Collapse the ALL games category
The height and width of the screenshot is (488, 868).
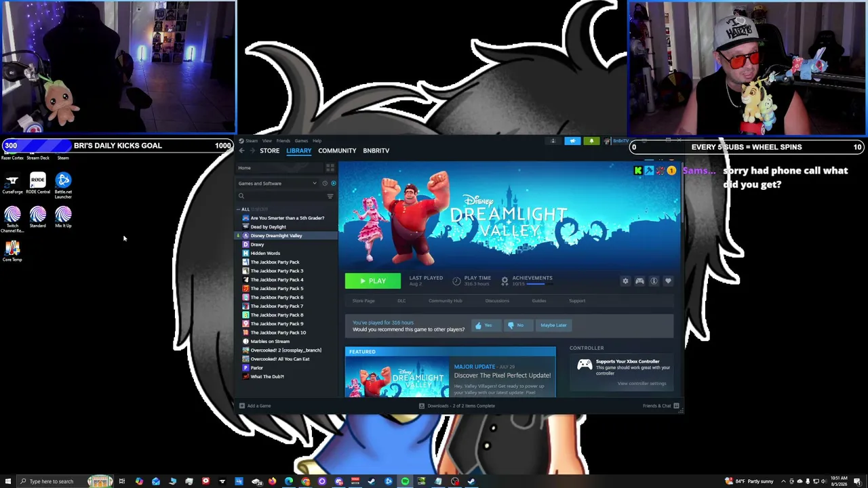[239, 209]
